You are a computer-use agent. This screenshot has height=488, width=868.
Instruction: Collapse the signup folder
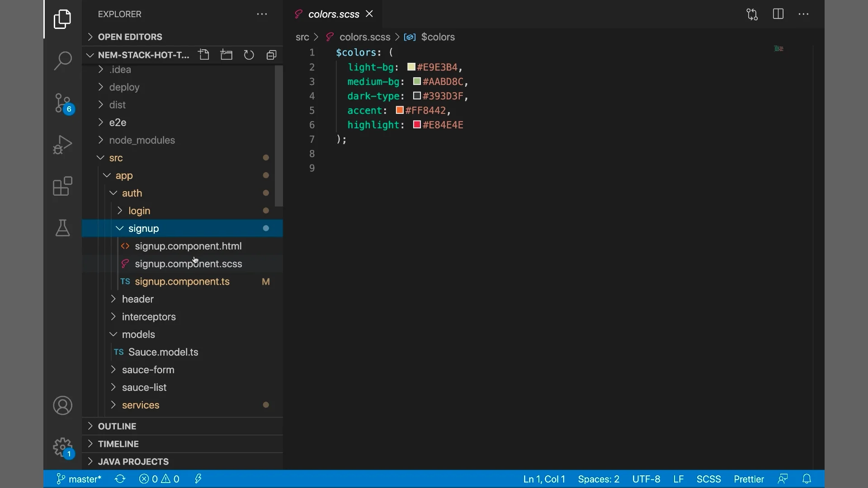(120, 229)
